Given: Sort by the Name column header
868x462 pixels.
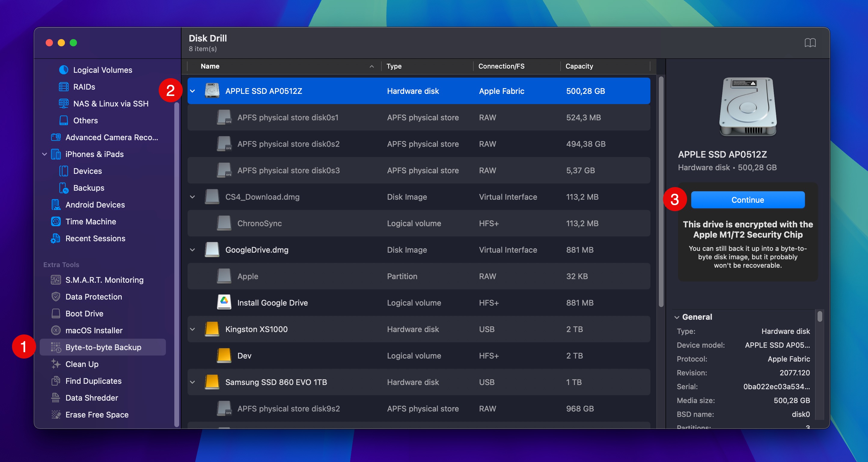Looking at the screenshot, I should [209, 66].
